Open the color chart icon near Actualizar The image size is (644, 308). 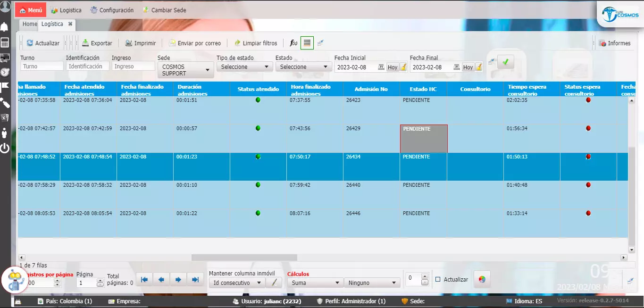[482, 279]
